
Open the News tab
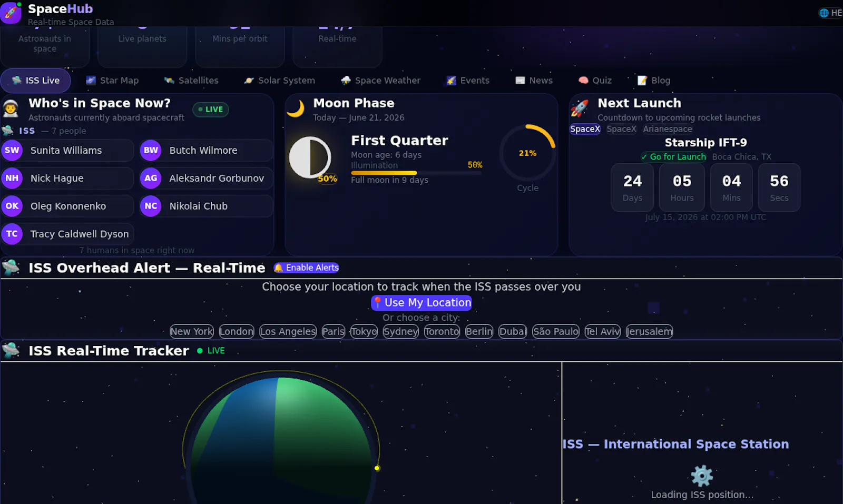coord(534,81)
